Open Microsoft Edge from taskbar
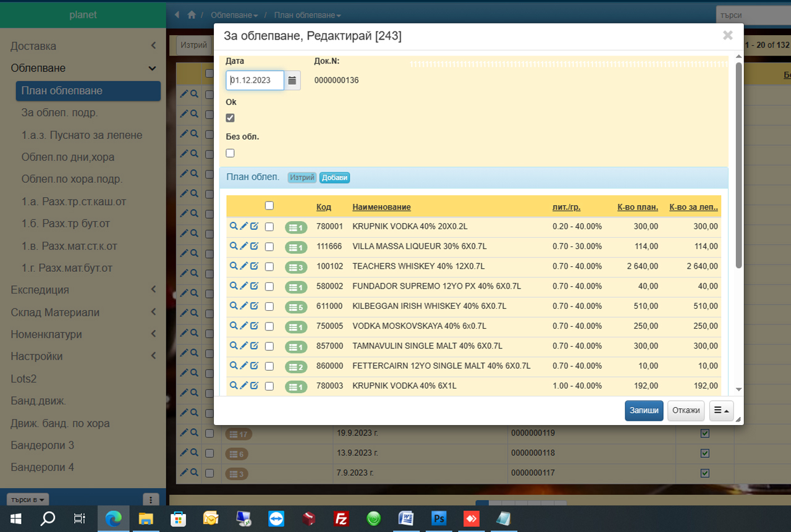Viewport: 791px width, 532px height. point(114,518)
